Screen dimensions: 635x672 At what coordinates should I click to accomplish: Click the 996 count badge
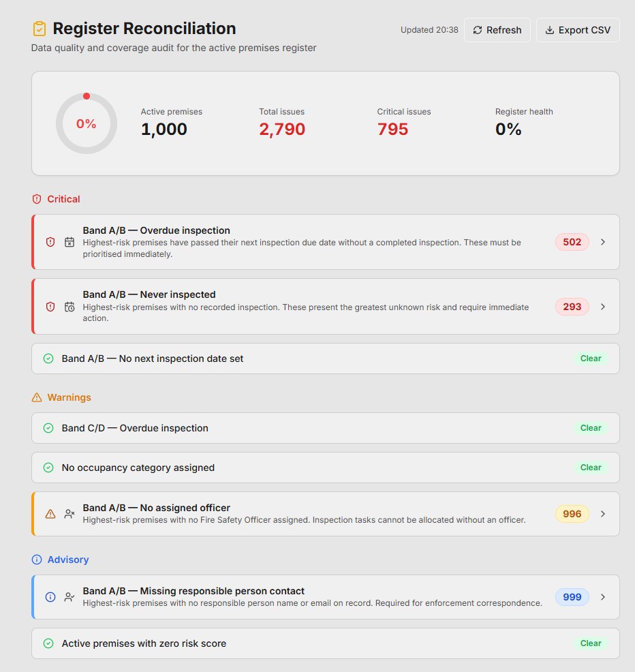[572, 514]
